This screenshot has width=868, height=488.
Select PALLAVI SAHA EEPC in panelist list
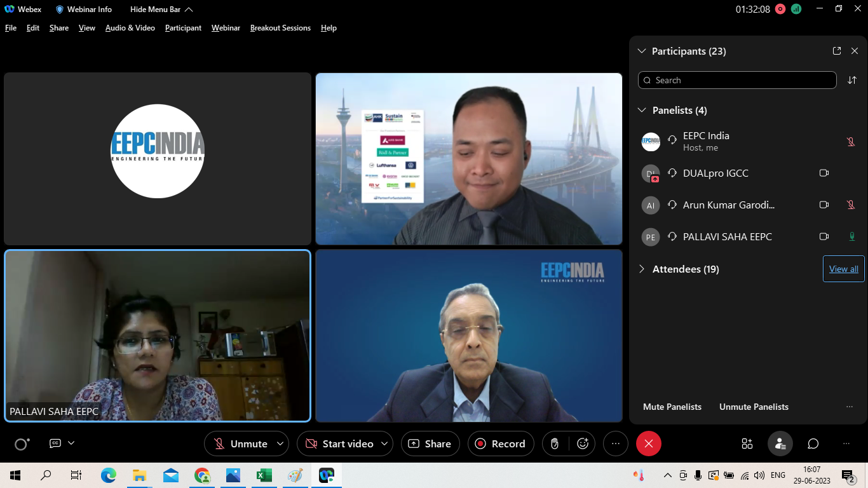(x=728, y=236)
